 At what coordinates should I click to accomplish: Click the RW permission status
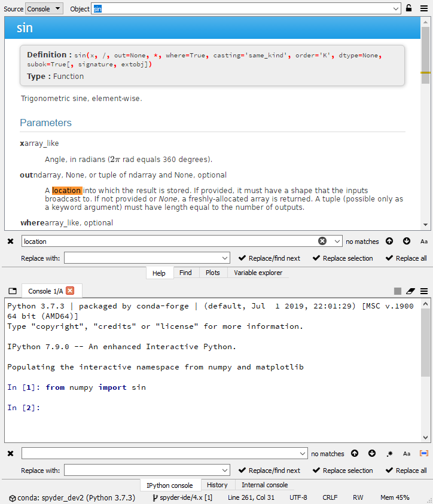coord(358,497)
